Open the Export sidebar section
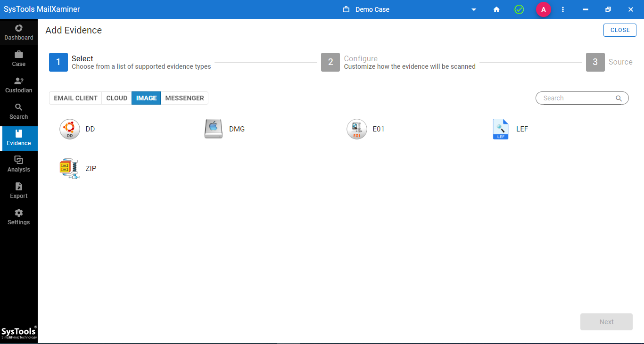 point(19,190)
